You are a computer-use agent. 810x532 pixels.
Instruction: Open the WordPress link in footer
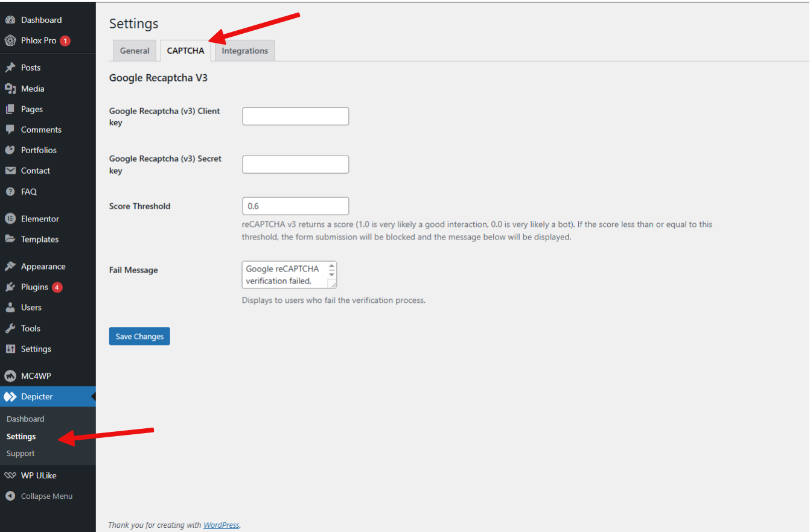coord(222,525)
